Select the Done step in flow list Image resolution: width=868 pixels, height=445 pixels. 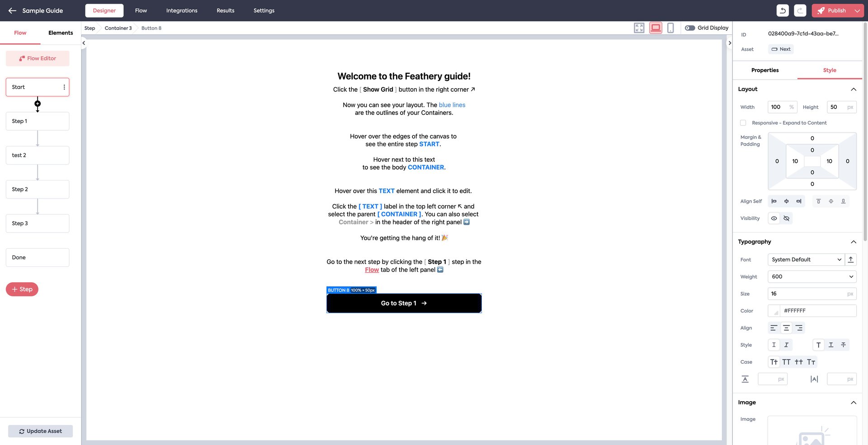(38, 257)
